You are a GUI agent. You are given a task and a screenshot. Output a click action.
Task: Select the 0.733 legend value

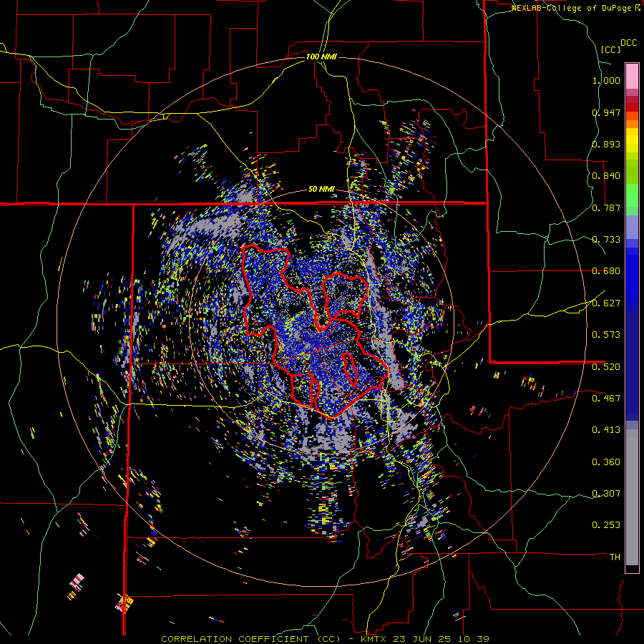(606, 240)
